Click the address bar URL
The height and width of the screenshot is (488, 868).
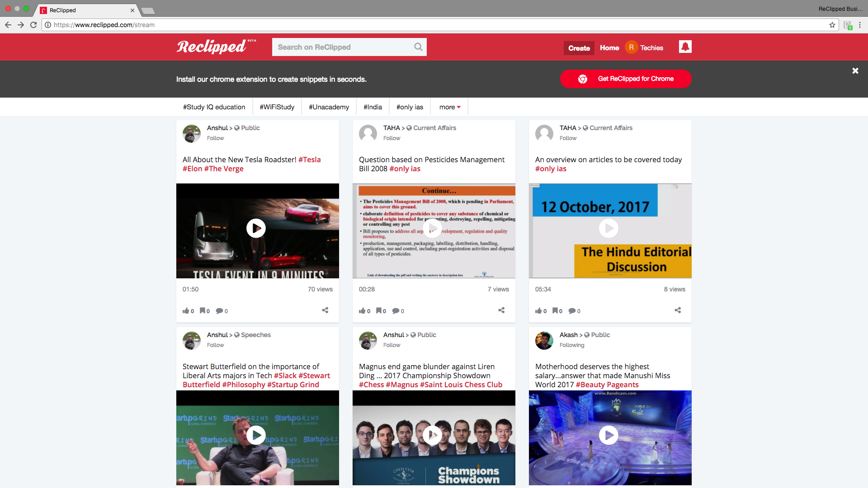(x=104, y=25)
